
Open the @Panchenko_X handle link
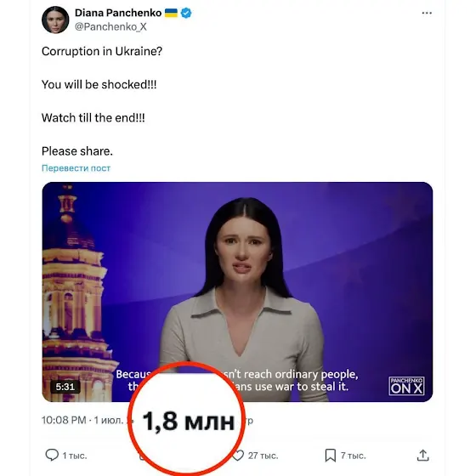110,26
